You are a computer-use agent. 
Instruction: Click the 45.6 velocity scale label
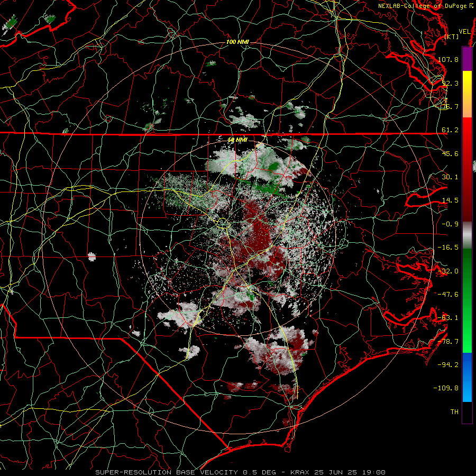click(450, 153)
